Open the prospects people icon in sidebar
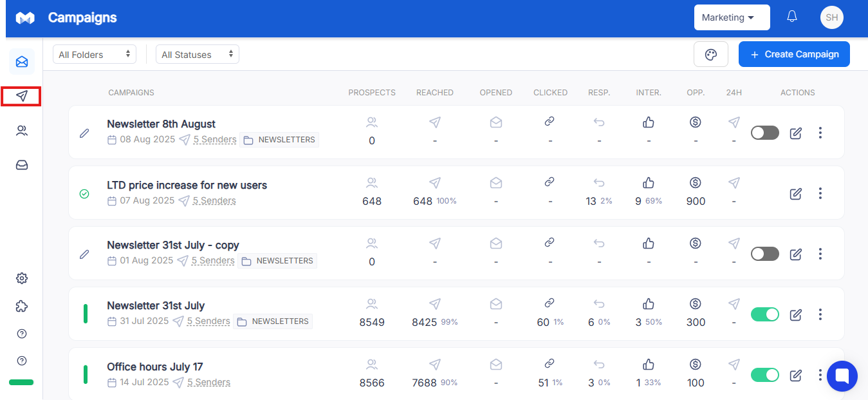The width and height of the screenshot is (868, 400). pyautogui.click(x=22, y=131)
